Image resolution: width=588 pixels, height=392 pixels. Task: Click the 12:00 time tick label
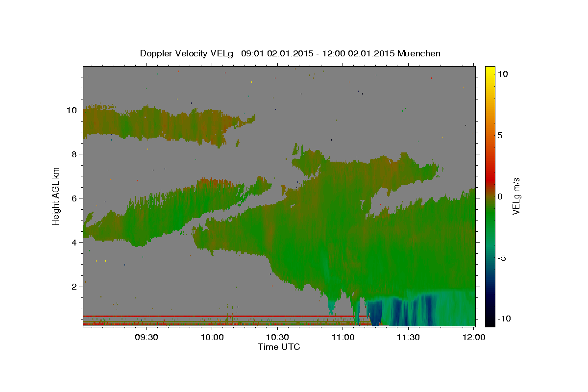474,337
